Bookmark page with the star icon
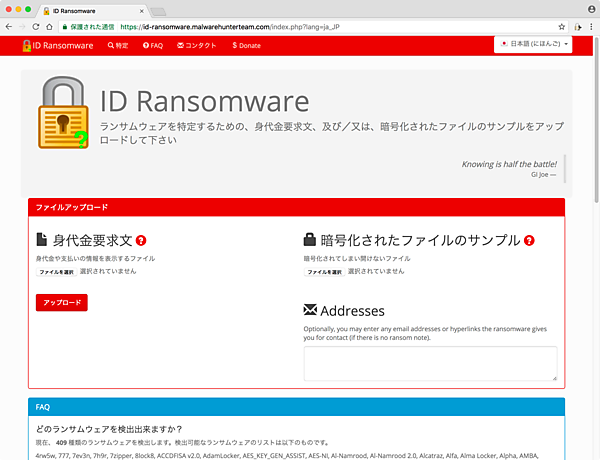The height and width of the screenshot is (460, 600). pyautogui.click(x=563, y=25)
